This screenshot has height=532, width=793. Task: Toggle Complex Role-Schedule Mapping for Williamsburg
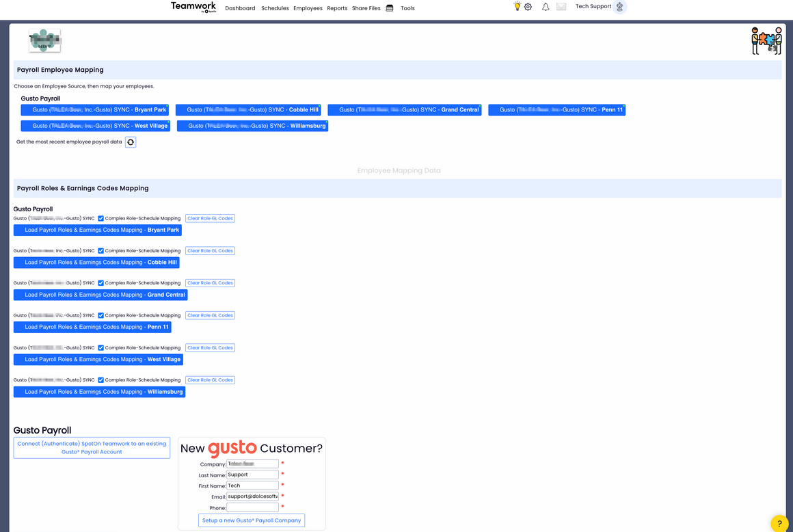100,380
